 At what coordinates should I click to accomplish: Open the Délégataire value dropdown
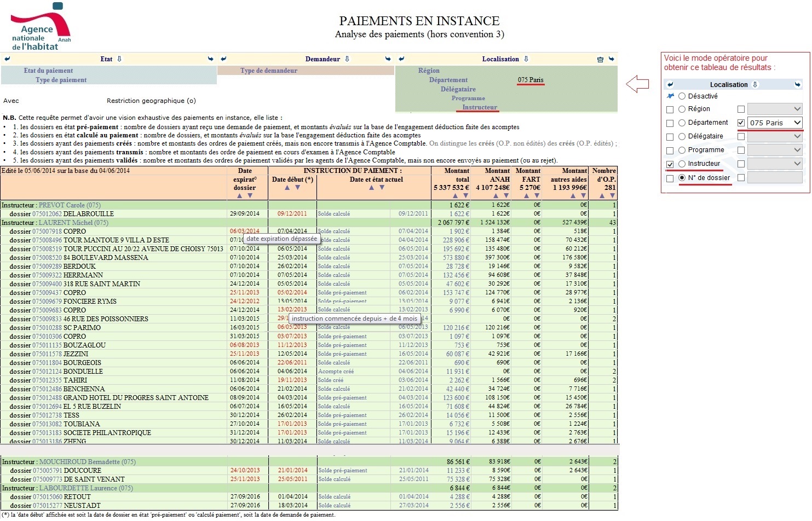(775, 136)
